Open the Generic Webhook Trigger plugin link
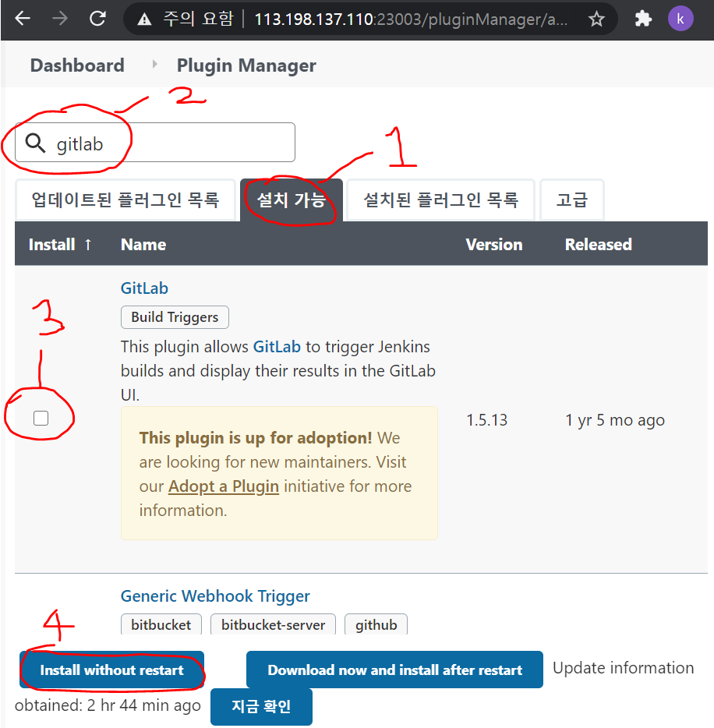 tap(215, 595)
